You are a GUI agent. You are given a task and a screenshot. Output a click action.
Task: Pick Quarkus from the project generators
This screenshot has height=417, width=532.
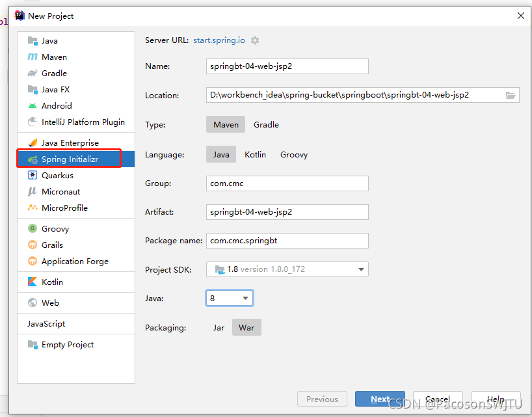click(76, 176)
